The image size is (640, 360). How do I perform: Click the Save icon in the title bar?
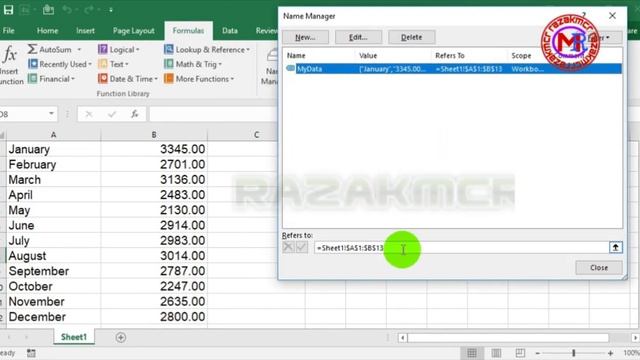click(8, 10)
